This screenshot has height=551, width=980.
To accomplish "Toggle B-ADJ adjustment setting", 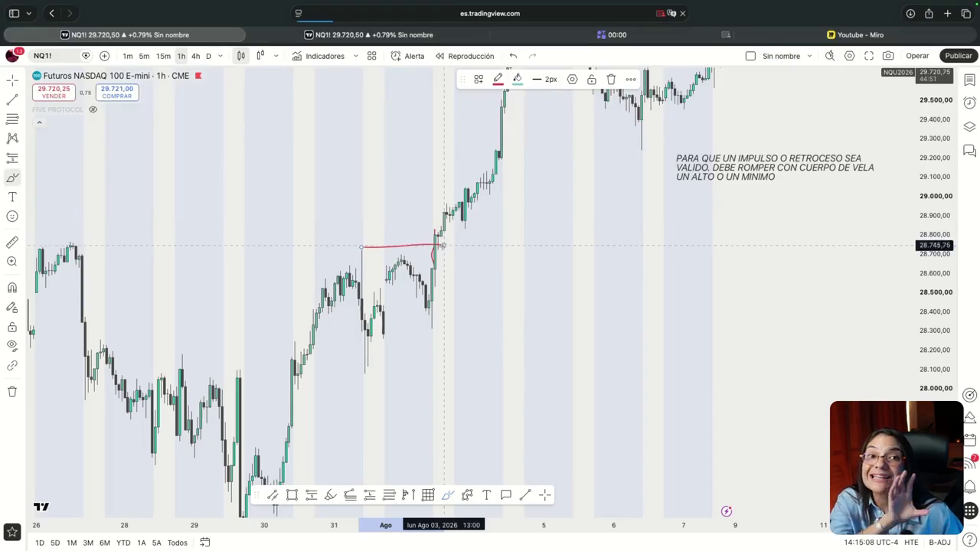I will click(x=939, y=543).
